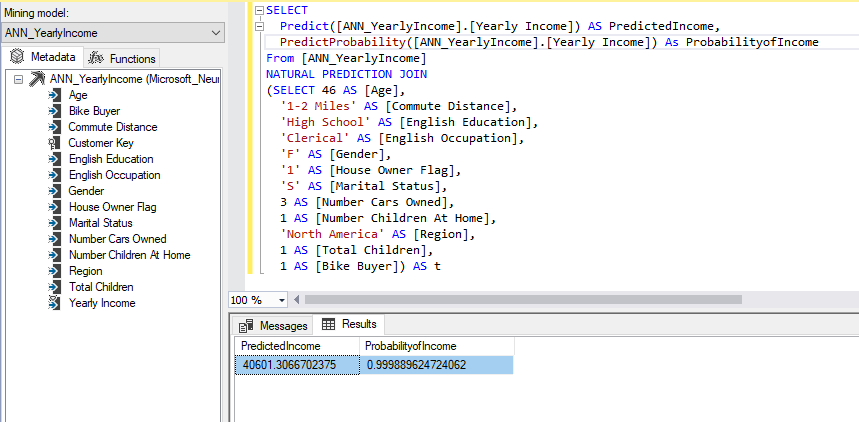Select the Commute Distance tree item
The width and height of the screenshot is (859, 422).
(x=113, y=127)
